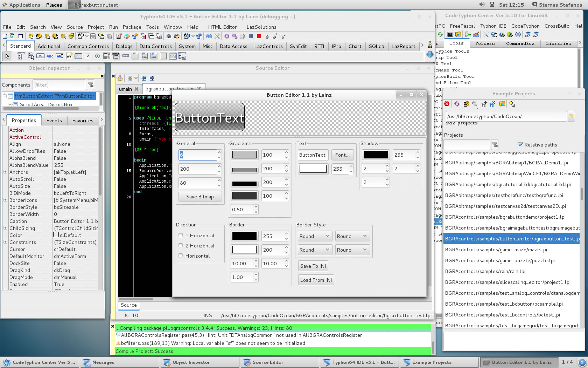
Task: Click the ButtonText text input field
Action: point(313,155)
